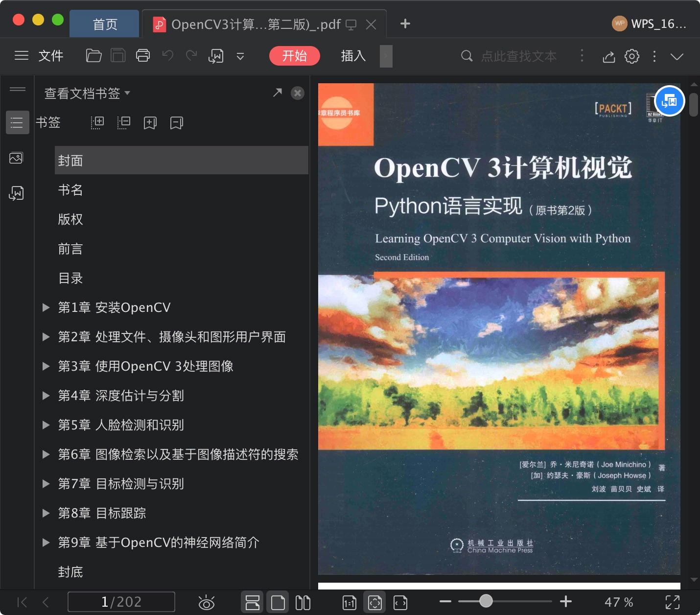Close the bookmark sidebar panel
The height and width of the screenshot is (615, 700).
tap(297, 93)
